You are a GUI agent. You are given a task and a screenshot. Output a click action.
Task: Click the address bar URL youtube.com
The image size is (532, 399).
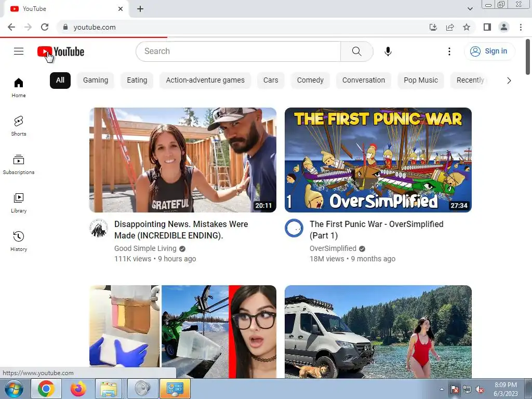point(95,27)
